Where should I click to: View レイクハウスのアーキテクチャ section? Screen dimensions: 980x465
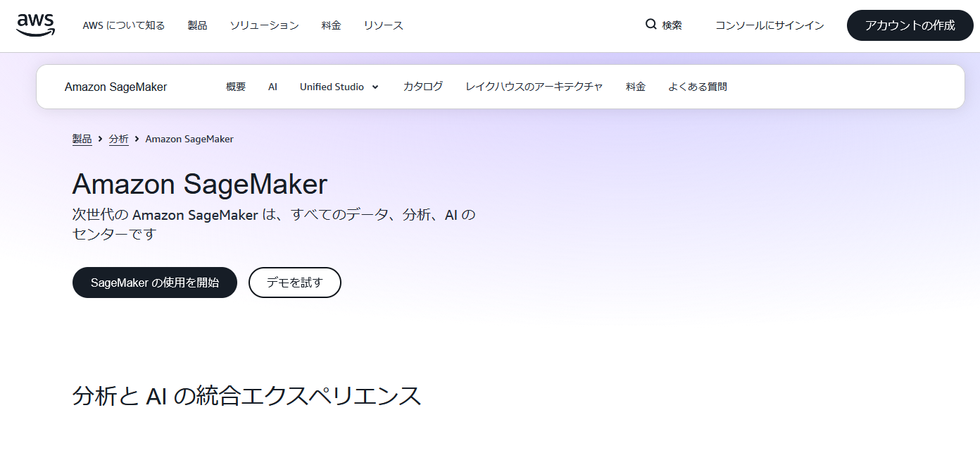tap(534, 86)
